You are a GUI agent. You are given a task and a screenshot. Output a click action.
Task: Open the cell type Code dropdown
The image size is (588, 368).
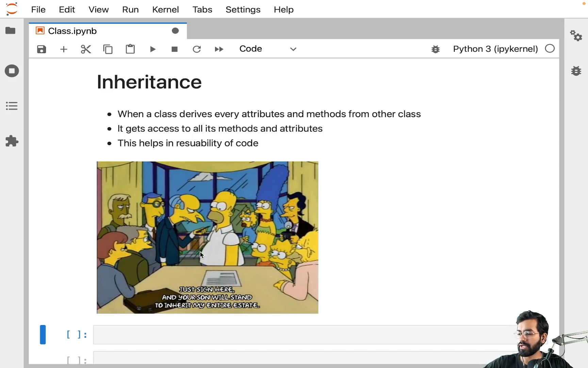[x=268, y=49]
